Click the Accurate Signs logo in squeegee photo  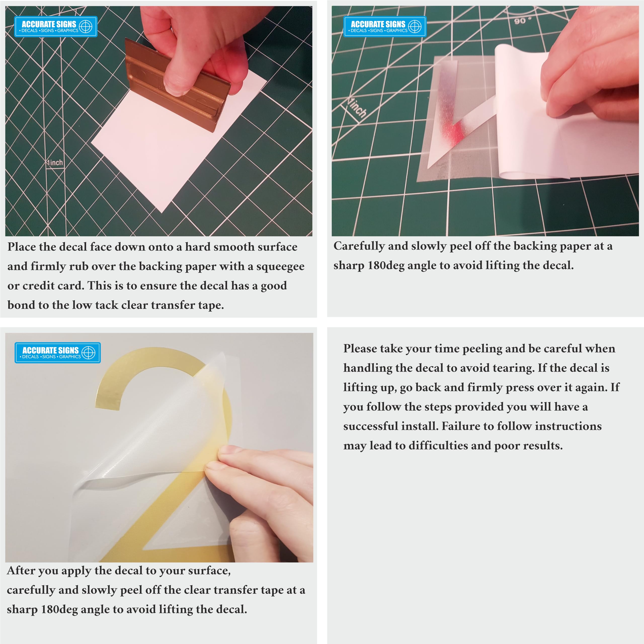click(56, 26)
